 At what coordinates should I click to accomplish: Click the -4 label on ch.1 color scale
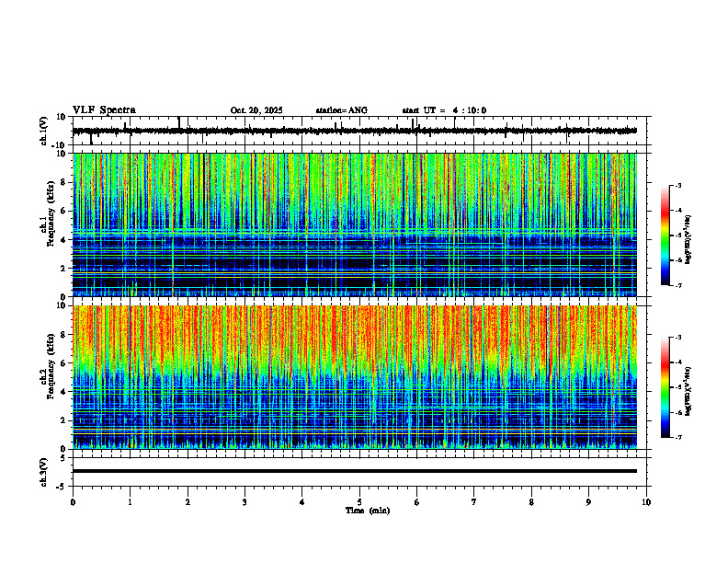tap(678, 211)
